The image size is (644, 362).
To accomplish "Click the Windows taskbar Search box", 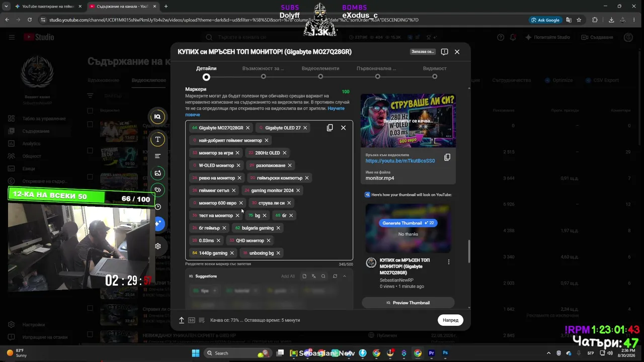I will pyautogui.click(x=237, y=353).
